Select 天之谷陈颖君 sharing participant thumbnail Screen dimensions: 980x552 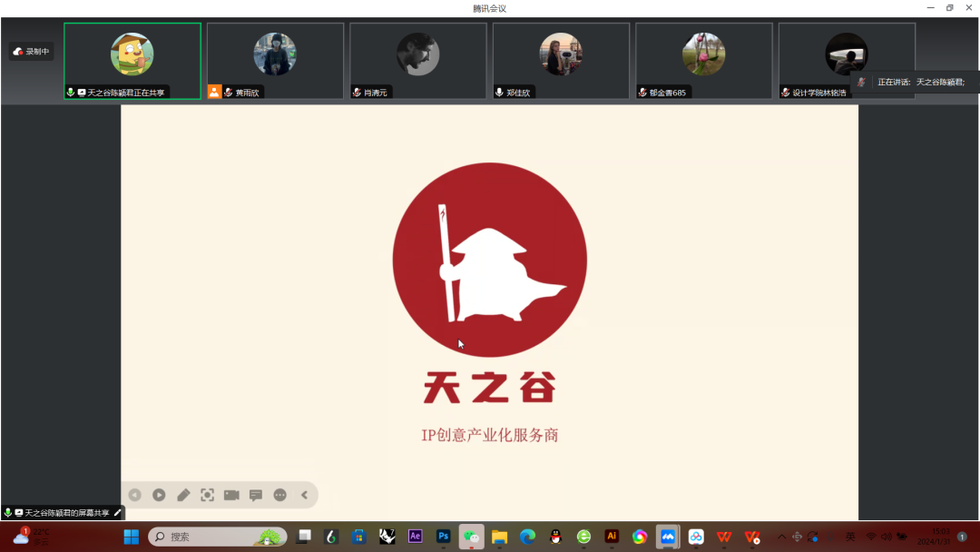(132, 60)
